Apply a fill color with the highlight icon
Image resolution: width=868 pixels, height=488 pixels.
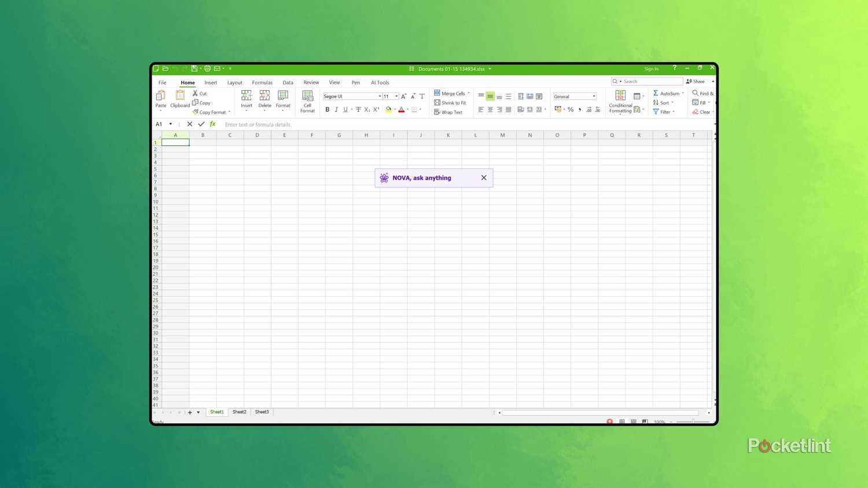click(x=388, y=110)
